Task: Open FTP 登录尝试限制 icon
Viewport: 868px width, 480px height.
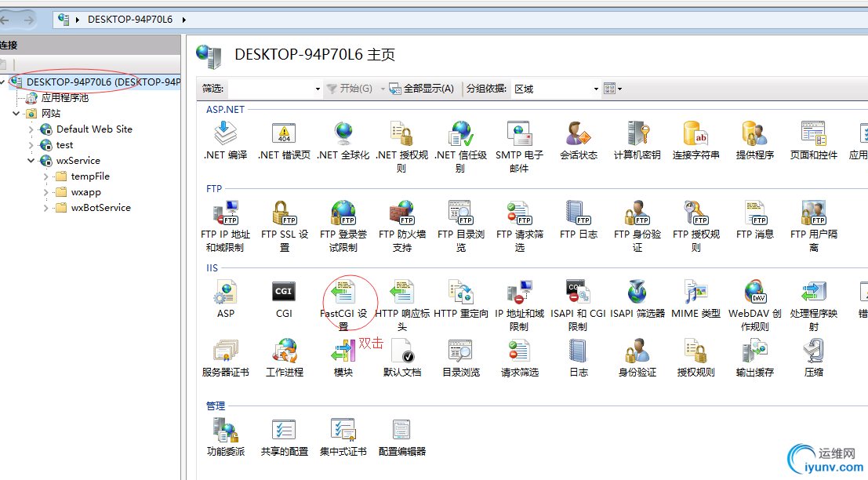Action: pos(343,213)
